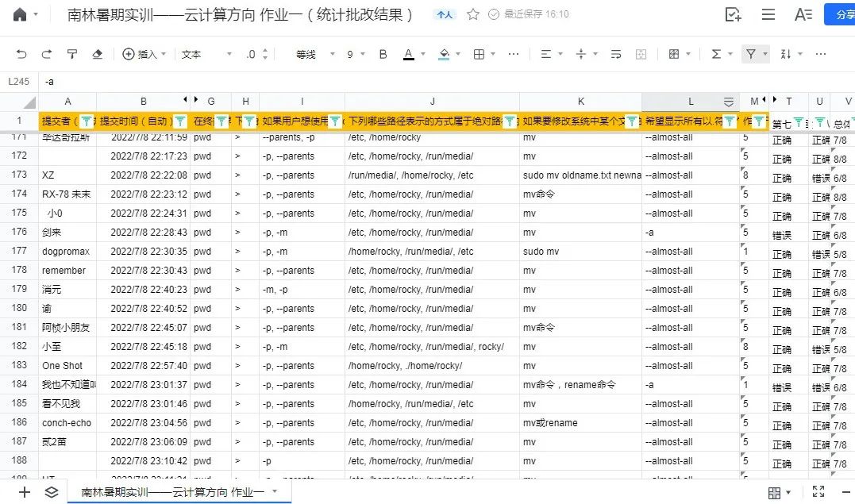
Task: Toggle text wrapping with the wrap icon
Action: pyautogui.click(x=615, y=53)
